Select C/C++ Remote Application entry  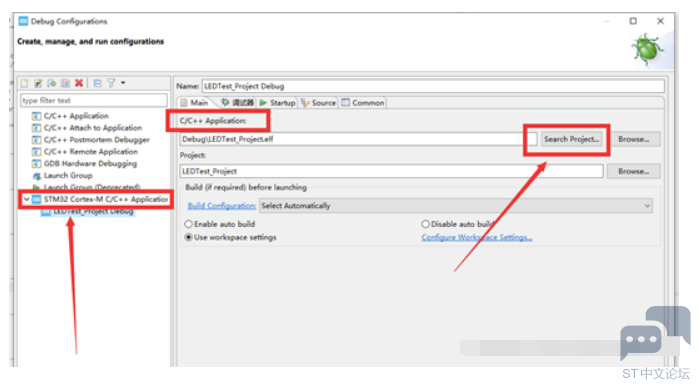(90, 152)
